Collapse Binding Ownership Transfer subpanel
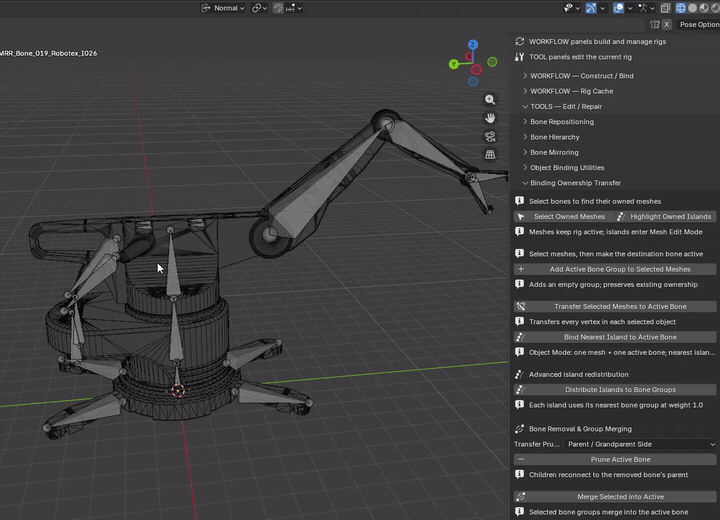720x520 pixels. click(x=574, y=183)
